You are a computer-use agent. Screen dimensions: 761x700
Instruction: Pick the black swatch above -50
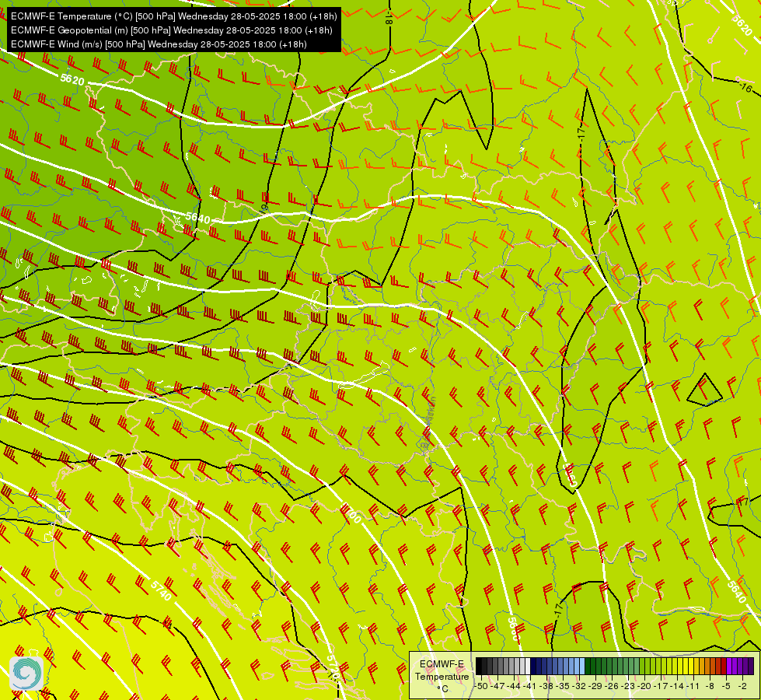tap(479, 666)
